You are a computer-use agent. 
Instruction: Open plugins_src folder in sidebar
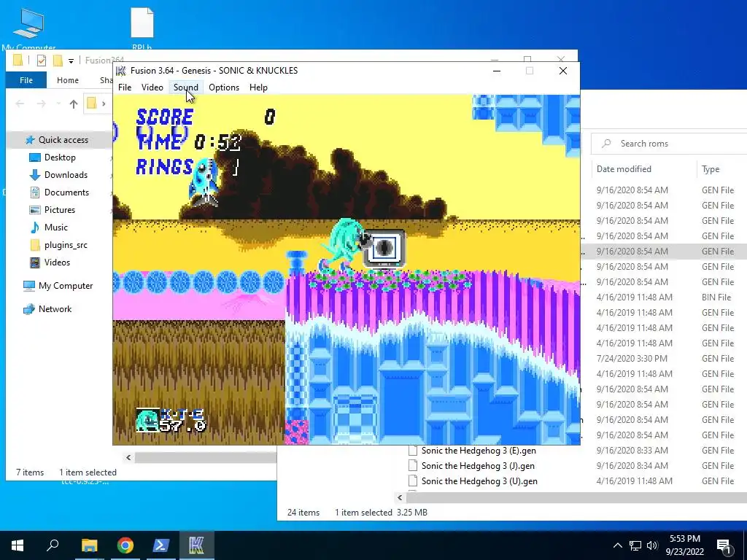[66, 245]
